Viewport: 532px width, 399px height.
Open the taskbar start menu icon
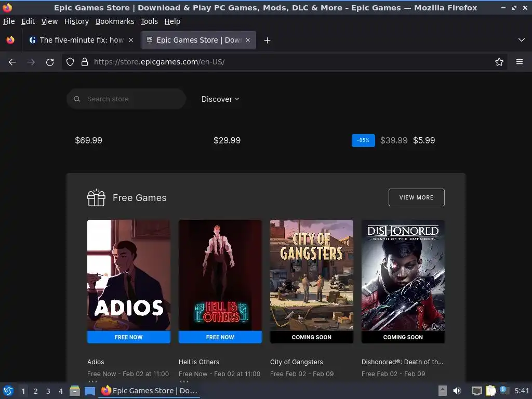pyautogui.click(x=8, y=391)
